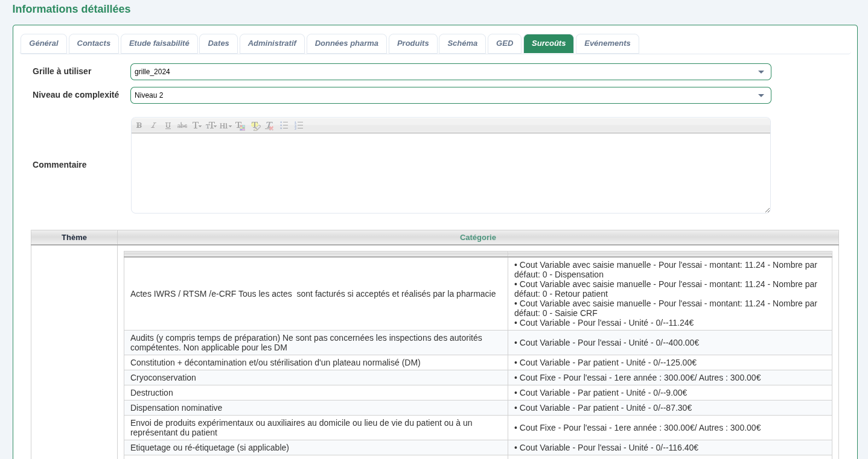Toggle italic formatting in comment editor

153,125
